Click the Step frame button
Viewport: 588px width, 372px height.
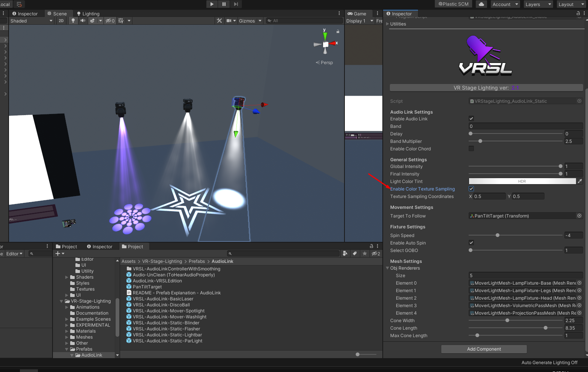click(236, 4)
